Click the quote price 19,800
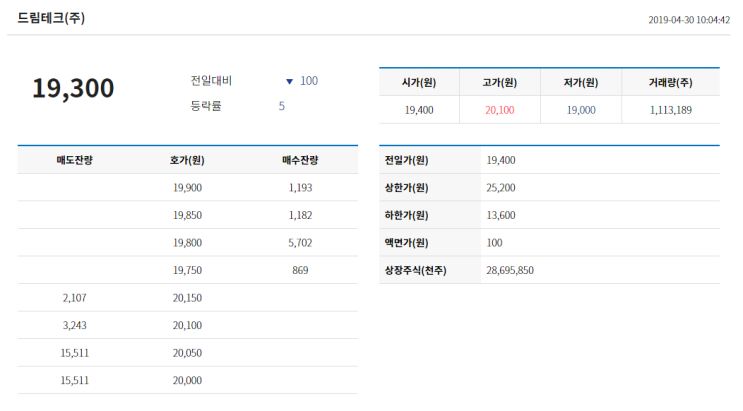Image resolution: width=743 pixels, height=411 pixels. pos(187,243)
